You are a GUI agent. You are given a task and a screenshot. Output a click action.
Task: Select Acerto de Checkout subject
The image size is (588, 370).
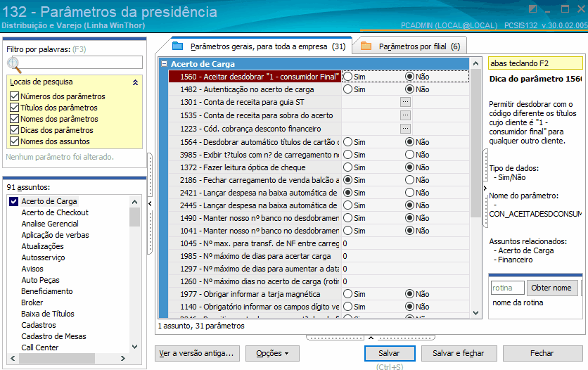click(x=55, y=212)
